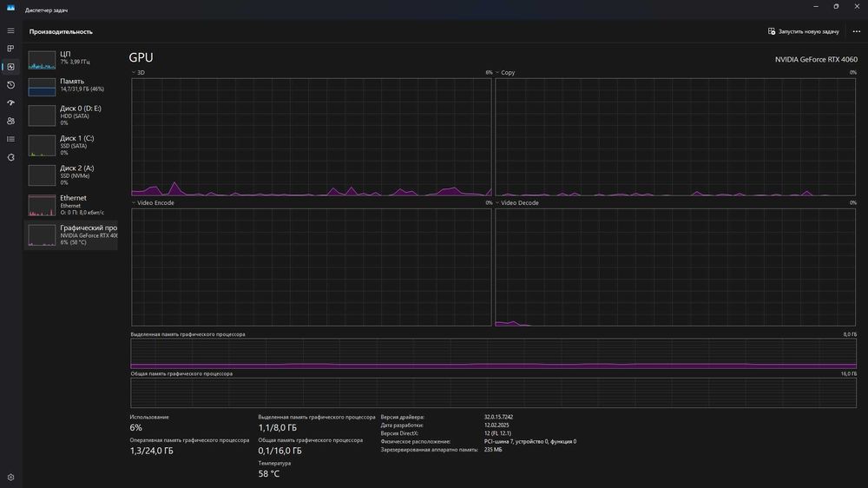Open the hamburger navigation menu

10,30
